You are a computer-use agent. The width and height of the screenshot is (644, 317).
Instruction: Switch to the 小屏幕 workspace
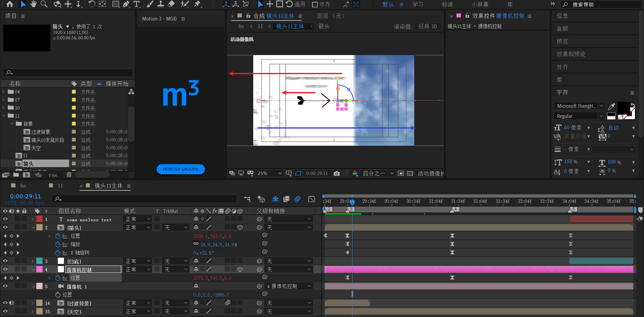480,4
